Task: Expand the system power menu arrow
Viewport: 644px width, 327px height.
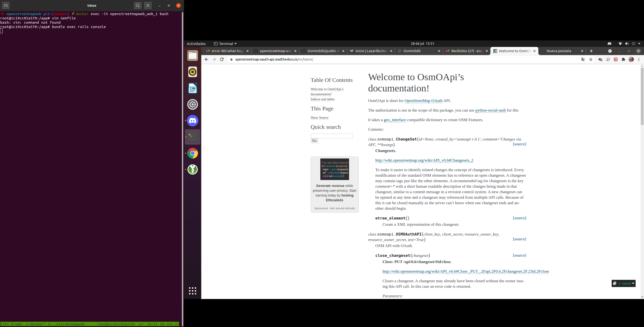Action: coord(639,44)
